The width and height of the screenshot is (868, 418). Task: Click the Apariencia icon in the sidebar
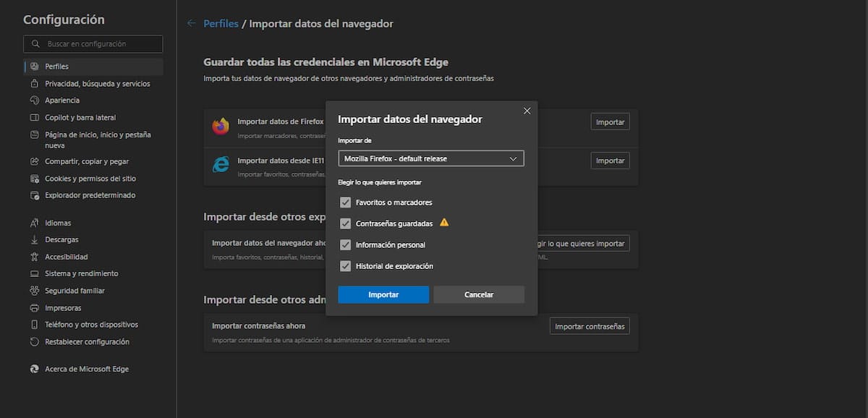(x=34, y=101)
